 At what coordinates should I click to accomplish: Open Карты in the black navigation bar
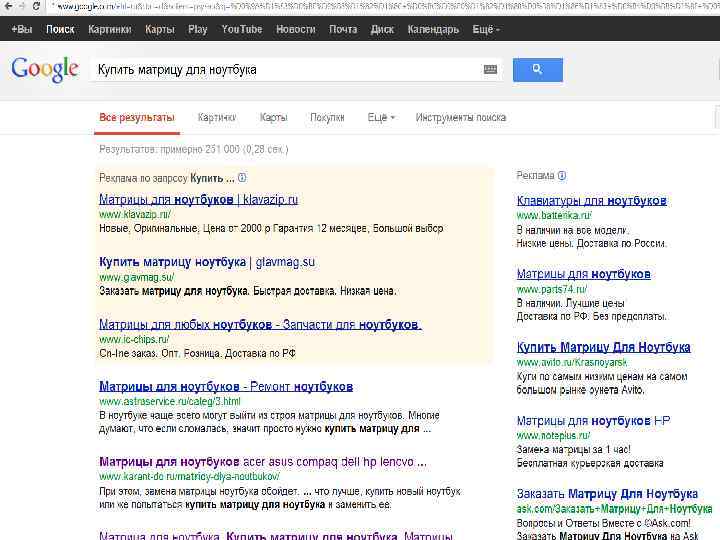click(160, 29)
